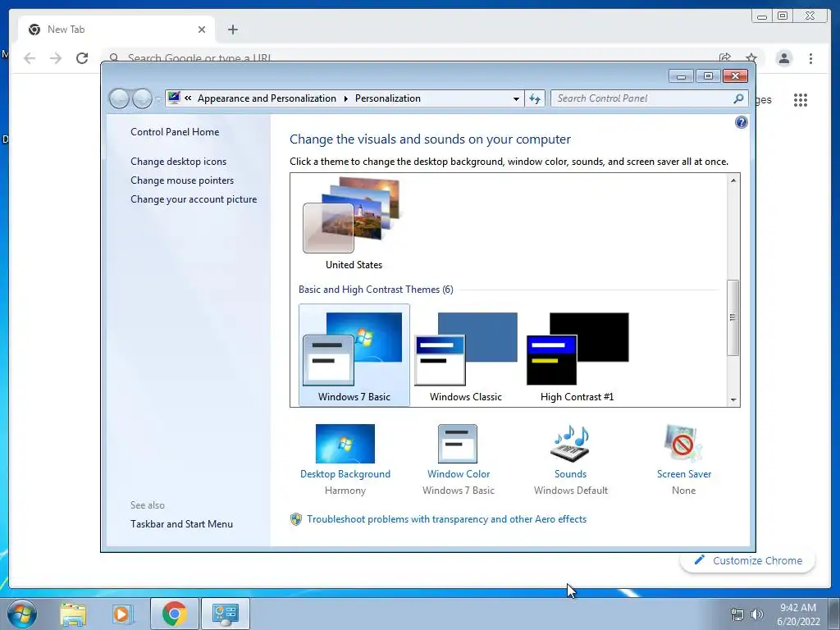The image size is (840, 630).
Task: Open Taskbar and Start Menu link
Action: [181, 524]
